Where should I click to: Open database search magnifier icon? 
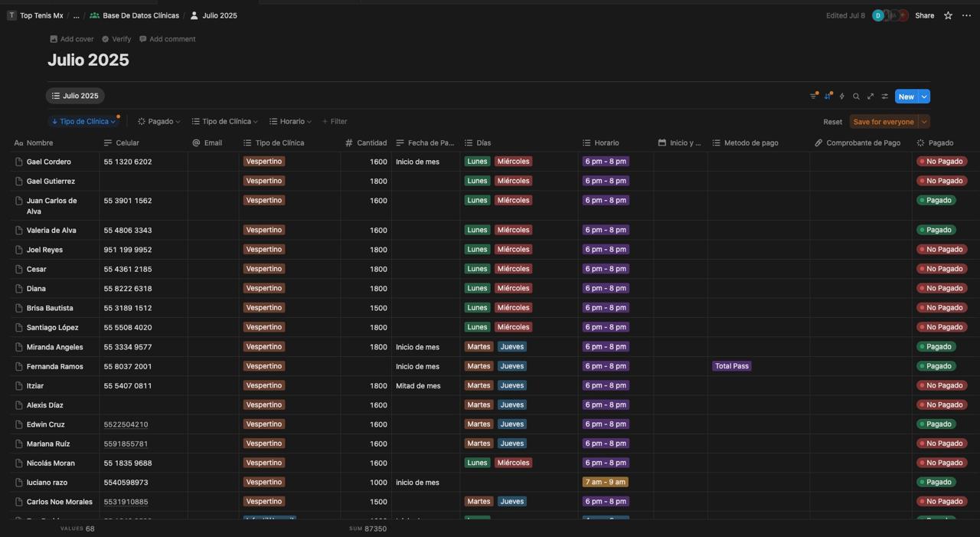856,97
